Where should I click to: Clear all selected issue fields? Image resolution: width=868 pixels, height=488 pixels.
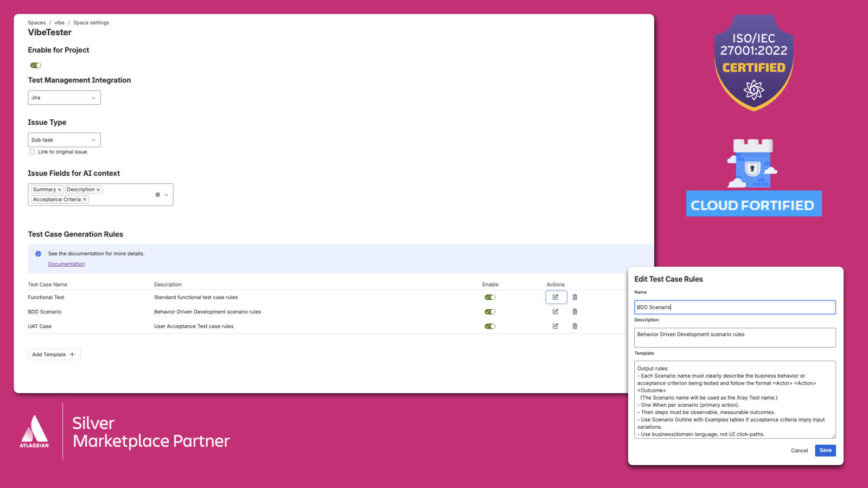[157, 194]
